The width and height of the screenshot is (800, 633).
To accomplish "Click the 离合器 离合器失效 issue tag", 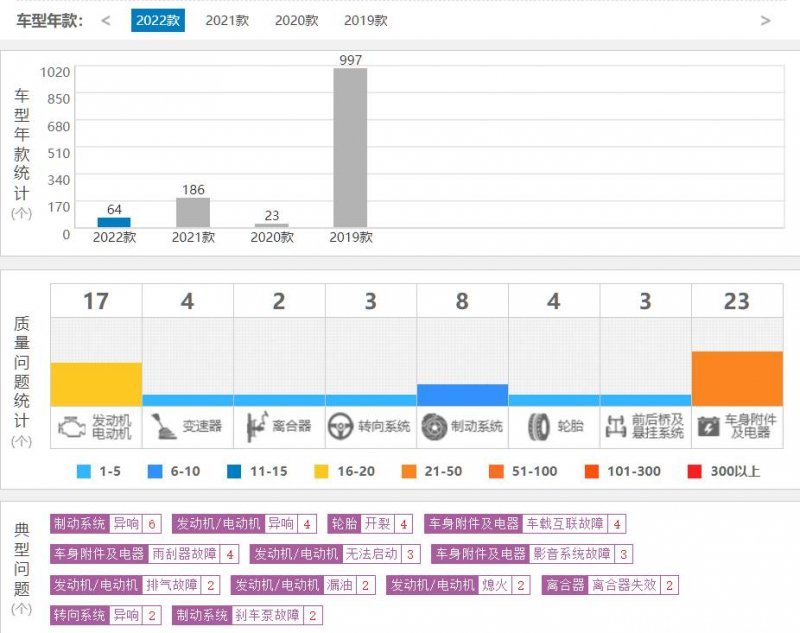I will 610,585.
